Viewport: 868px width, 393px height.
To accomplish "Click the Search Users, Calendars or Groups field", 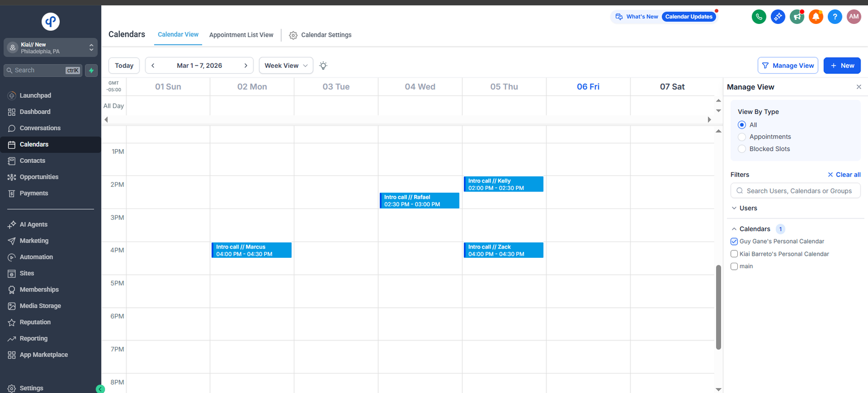I will click(795, 191).
